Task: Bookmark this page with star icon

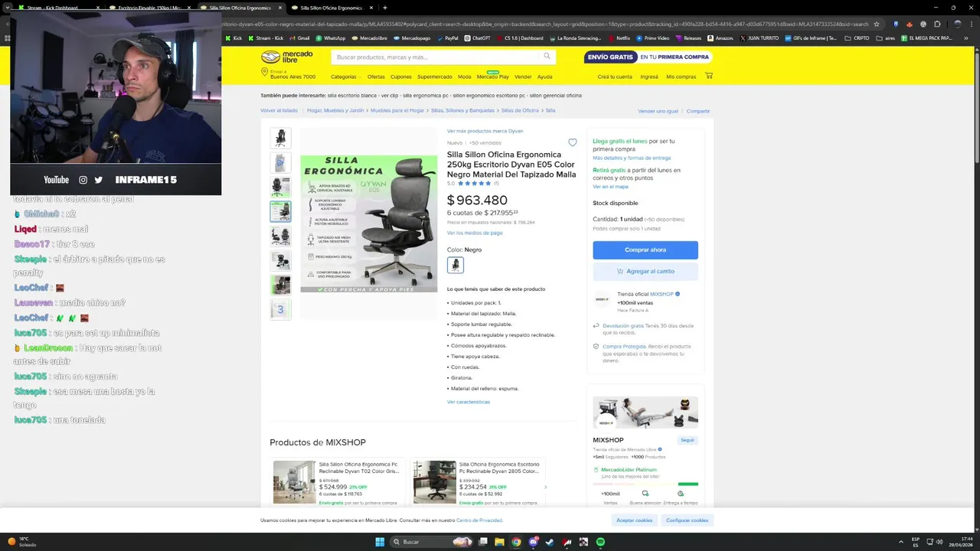Action: pos(877,24)
